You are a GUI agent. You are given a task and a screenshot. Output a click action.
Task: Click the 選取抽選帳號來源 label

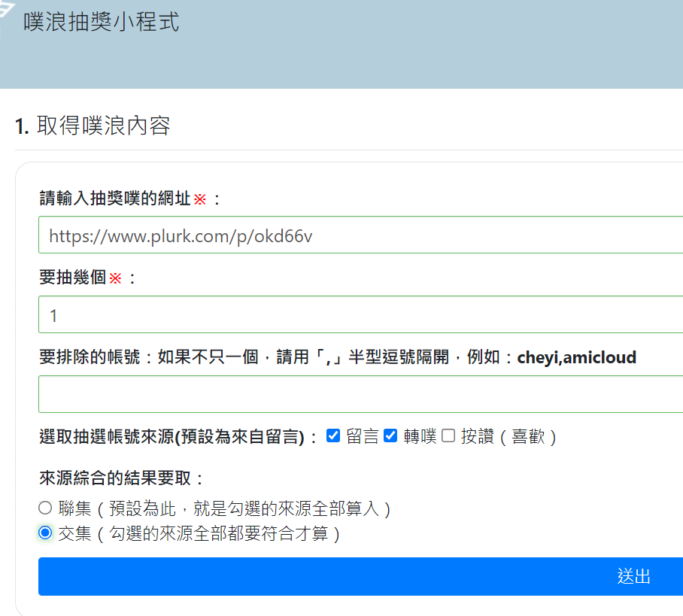click(x=178, y=436)
